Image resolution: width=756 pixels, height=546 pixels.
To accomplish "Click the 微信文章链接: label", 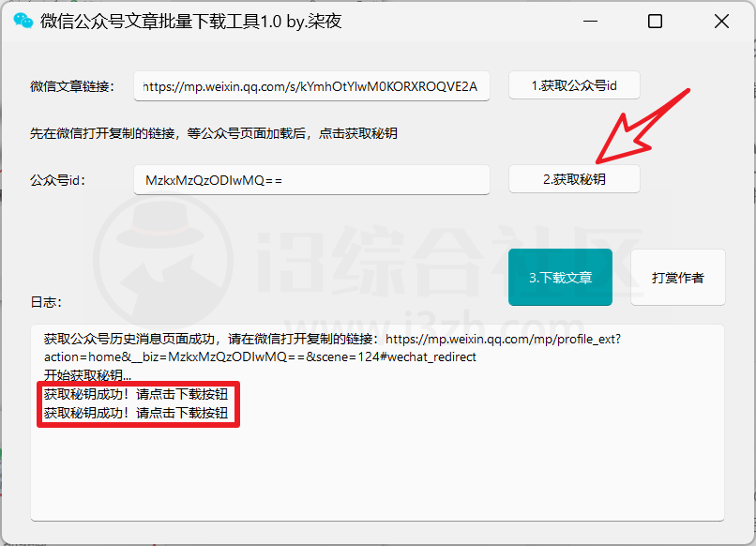I will coord(72,86).
